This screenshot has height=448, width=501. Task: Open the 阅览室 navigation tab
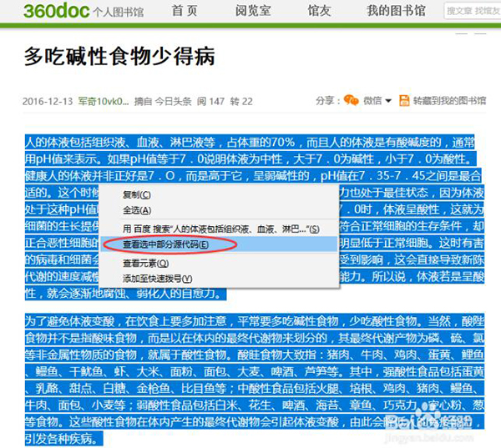point(253,11)
